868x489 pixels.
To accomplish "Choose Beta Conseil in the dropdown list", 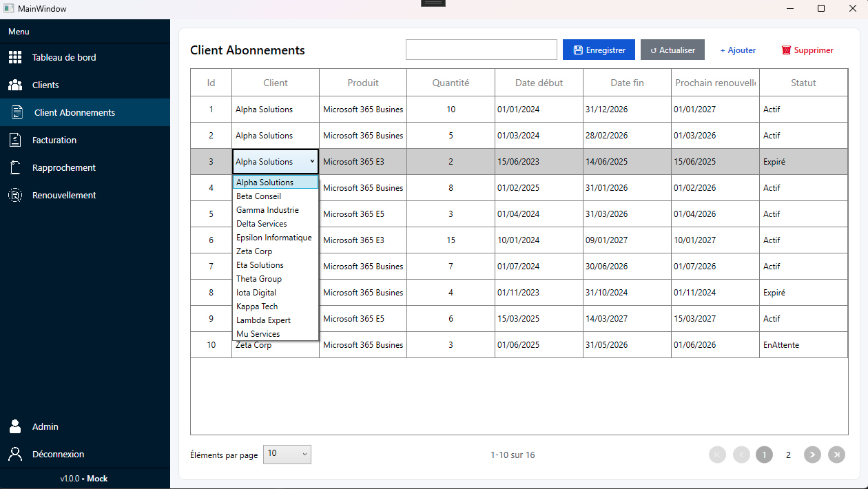I will (276, 196).
